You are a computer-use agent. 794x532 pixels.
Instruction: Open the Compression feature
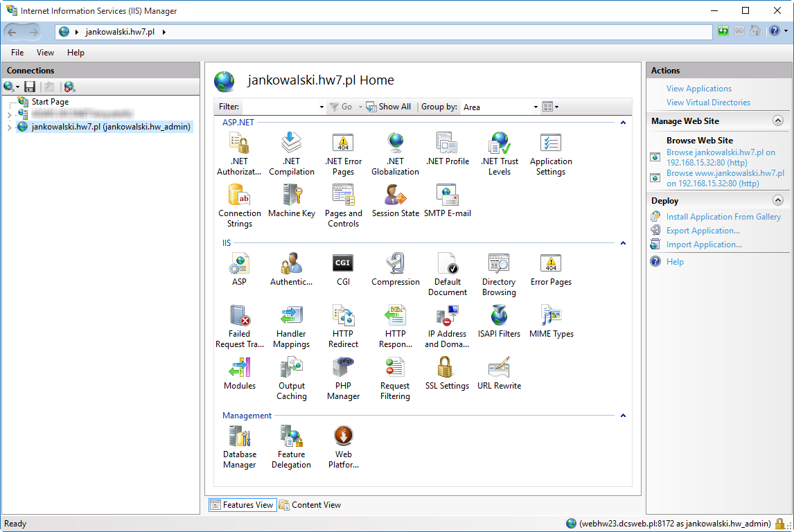point(396,269)
